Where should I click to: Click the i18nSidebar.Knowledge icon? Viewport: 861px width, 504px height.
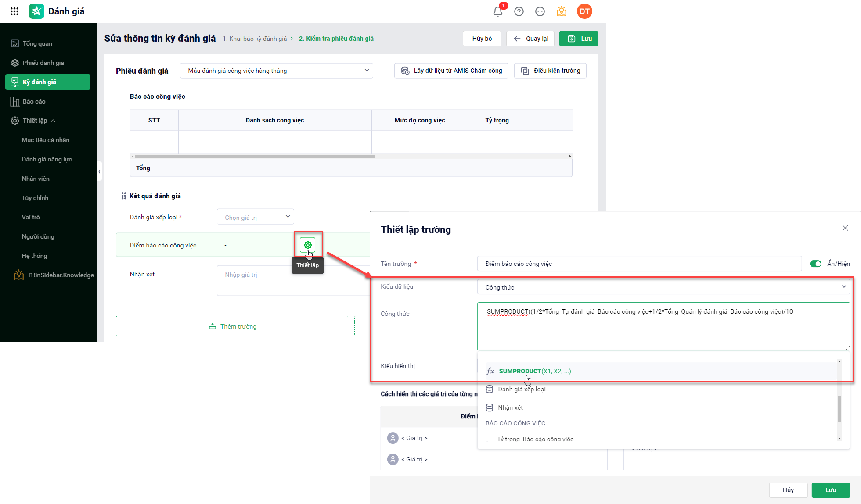click(x=19, y=275)
